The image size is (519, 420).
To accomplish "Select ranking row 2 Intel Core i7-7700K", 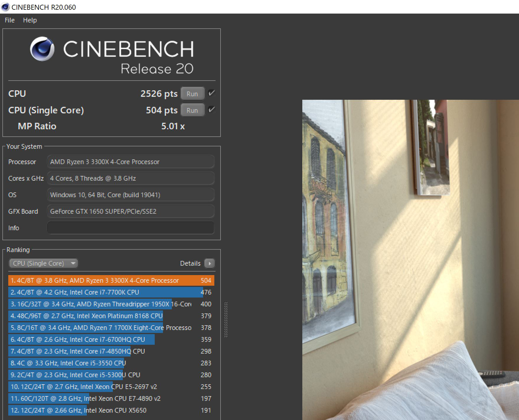I will [111, 292].
